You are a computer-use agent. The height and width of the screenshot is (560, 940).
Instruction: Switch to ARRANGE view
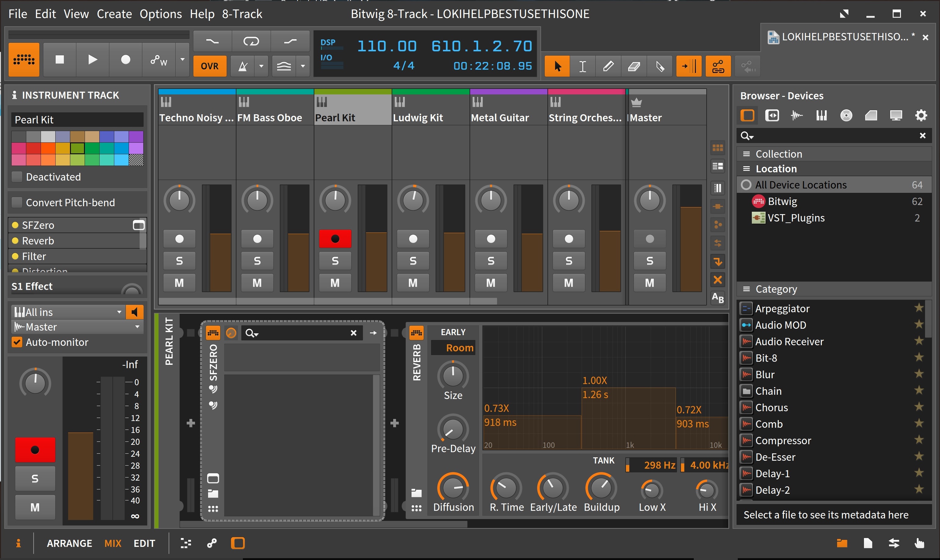[x=69, y=544]
